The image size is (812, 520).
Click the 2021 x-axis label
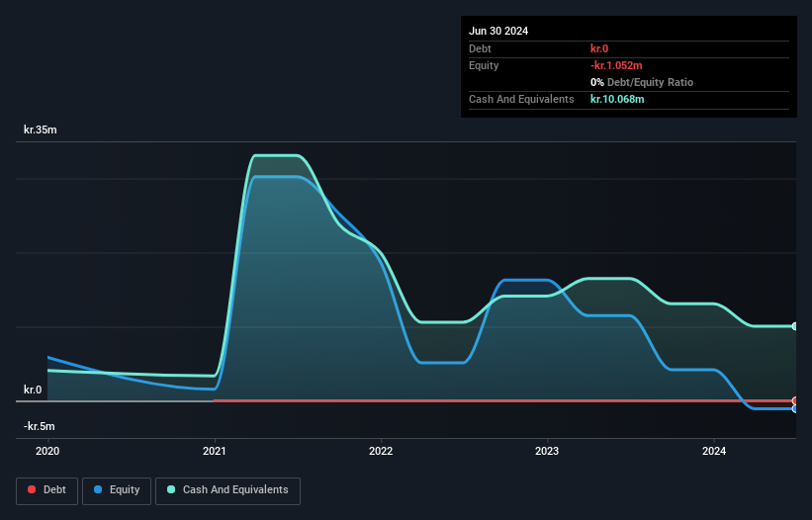(x=215, y=451)
